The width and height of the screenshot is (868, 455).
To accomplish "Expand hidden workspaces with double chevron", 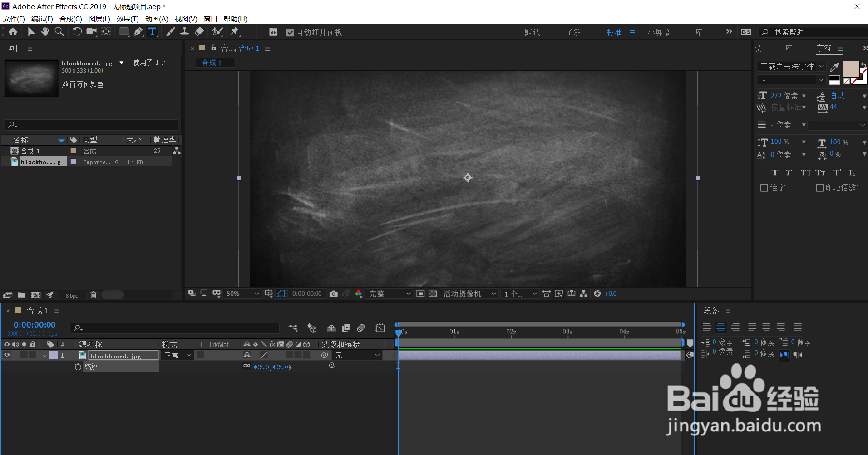I will click(729, 32).
